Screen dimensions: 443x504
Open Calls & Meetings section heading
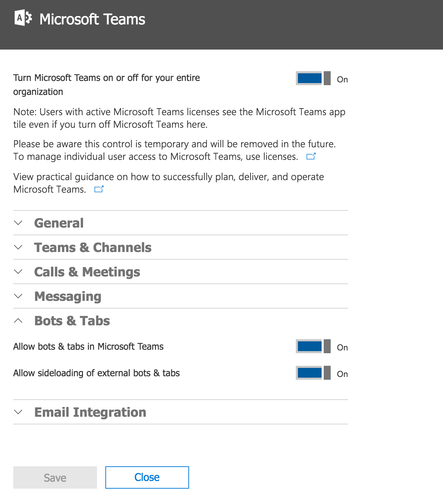tap(87, 272)
